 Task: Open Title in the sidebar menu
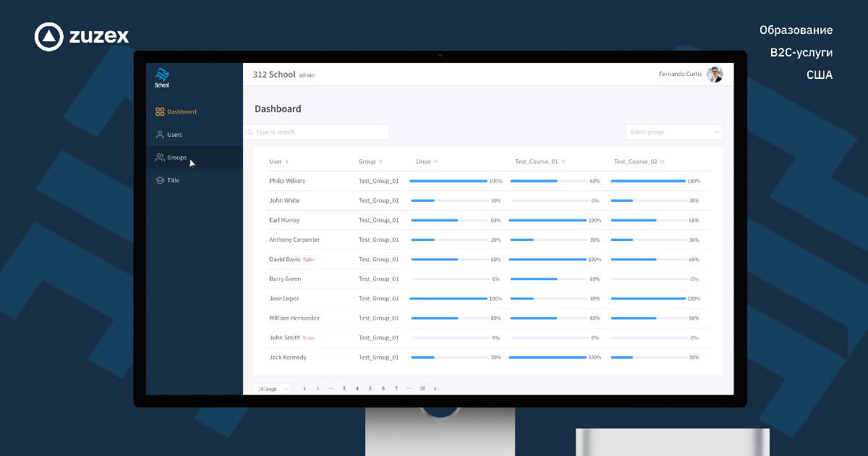point(173,180)
